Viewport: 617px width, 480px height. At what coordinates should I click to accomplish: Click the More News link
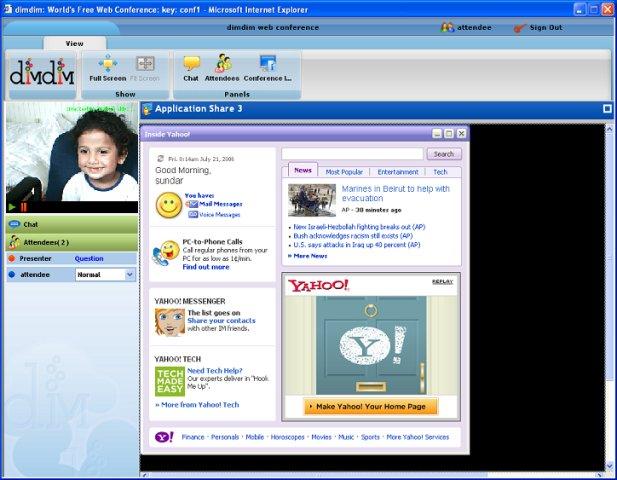coord(310,256)
